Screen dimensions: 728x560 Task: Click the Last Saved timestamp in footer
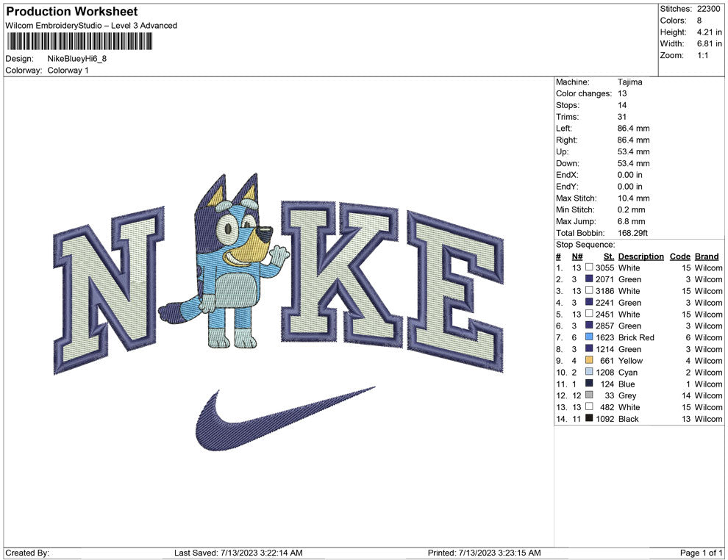click(x=239, y=553)
